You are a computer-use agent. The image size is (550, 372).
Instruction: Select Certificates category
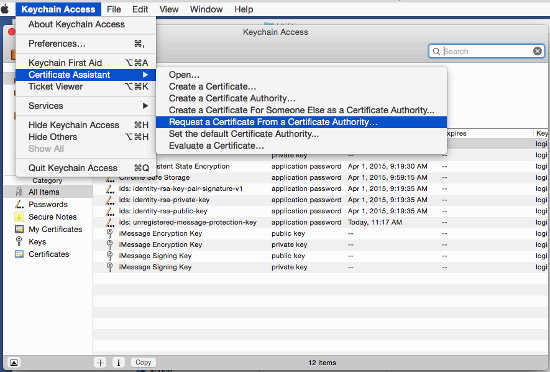(48, 254)
